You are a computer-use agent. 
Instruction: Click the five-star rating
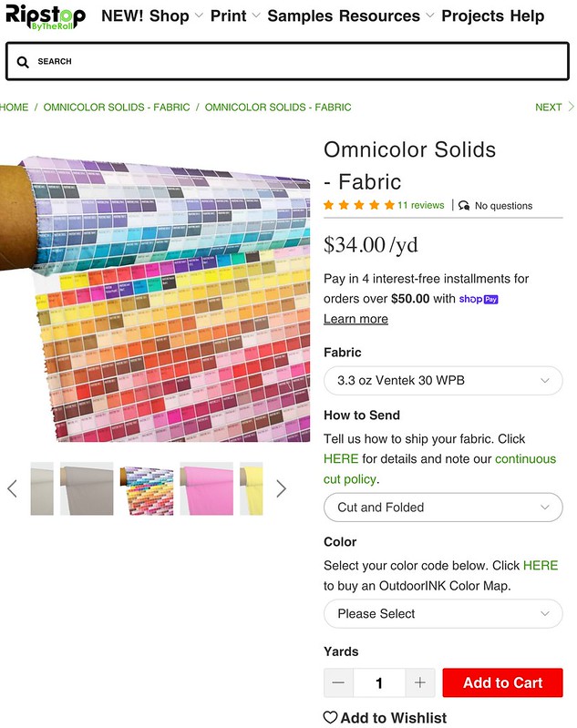[x=359, y=205]
